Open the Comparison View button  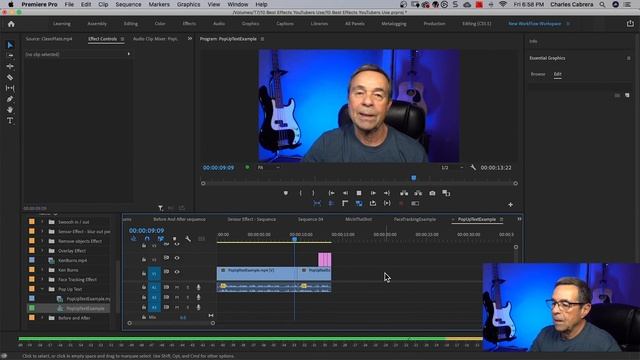pos(446,193)
